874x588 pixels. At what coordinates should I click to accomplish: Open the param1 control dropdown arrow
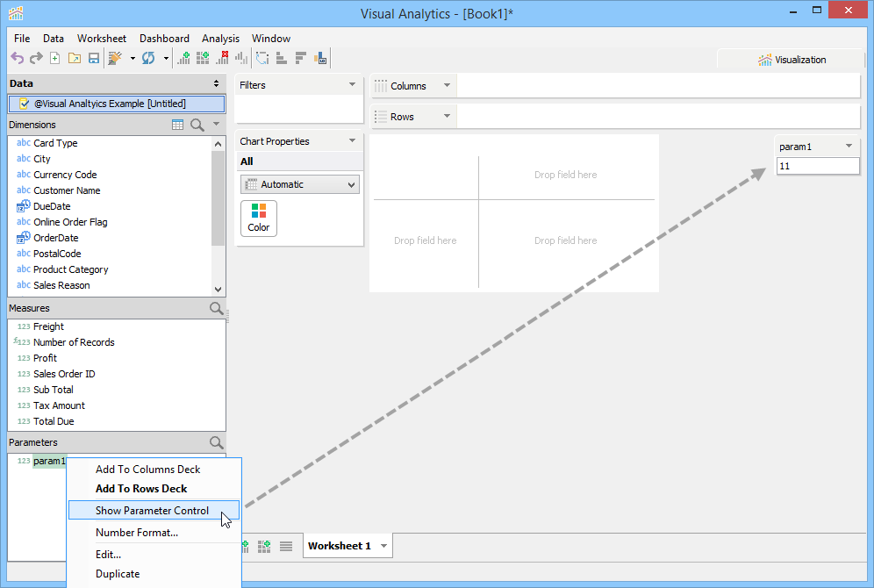point(849,146)
